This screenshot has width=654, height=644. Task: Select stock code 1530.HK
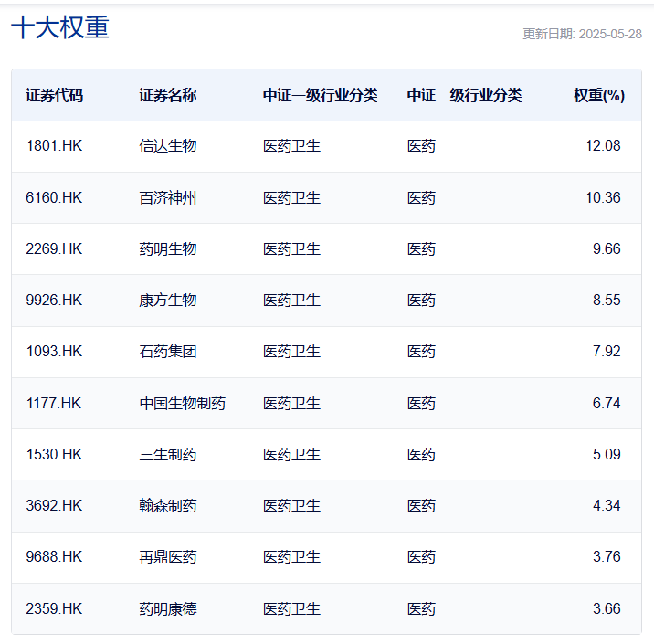[54, 455]
